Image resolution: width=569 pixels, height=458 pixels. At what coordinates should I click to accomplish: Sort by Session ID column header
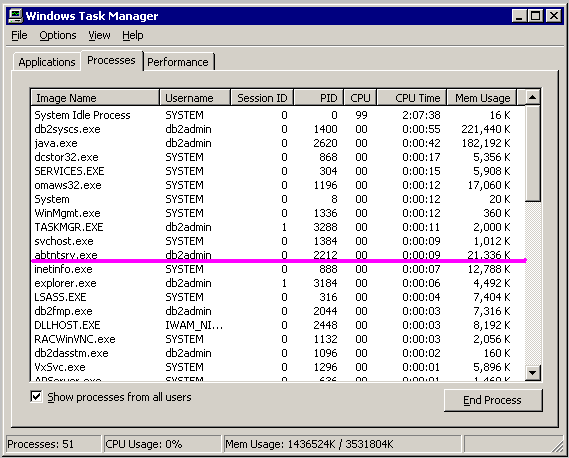262,98
